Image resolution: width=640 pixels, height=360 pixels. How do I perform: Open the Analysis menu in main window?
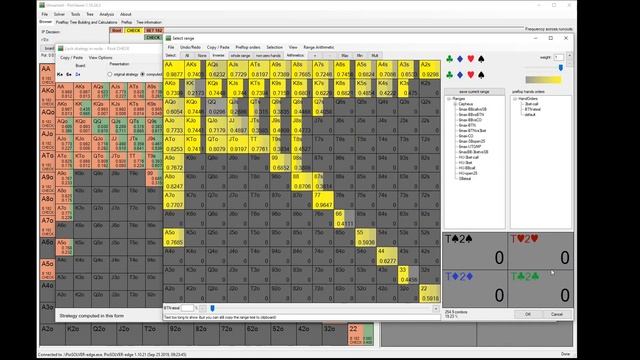107,14
